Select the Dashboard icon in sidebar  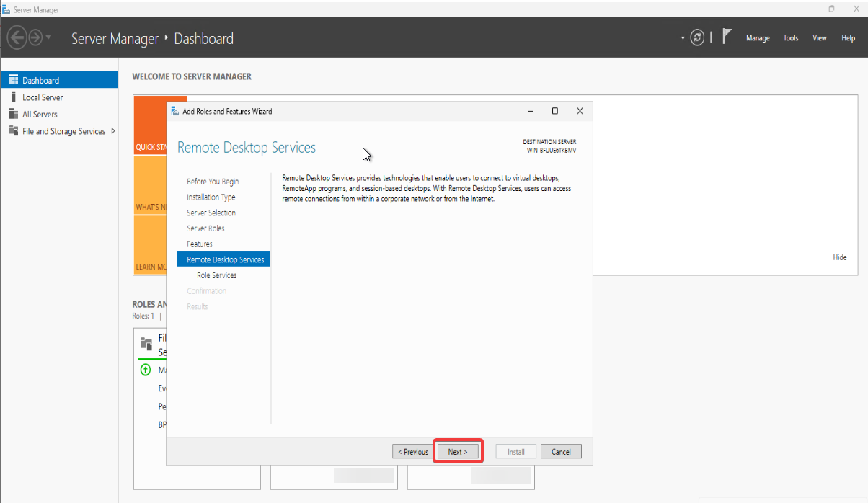pos(14,80)
